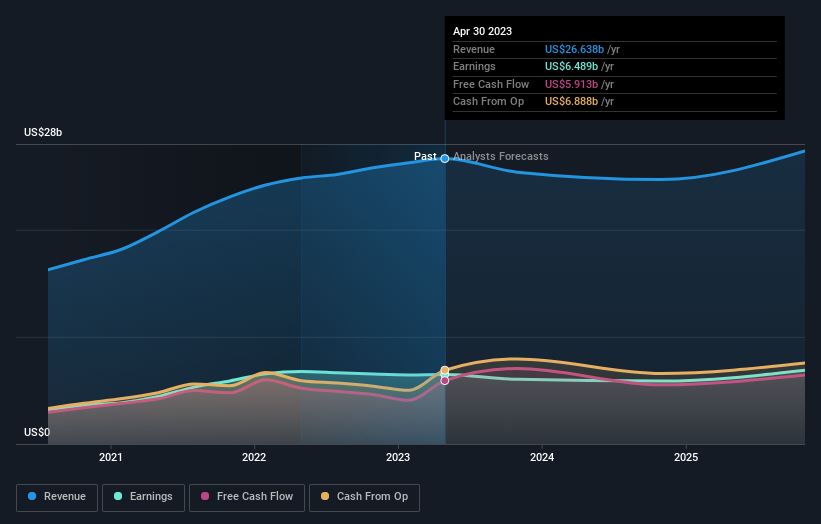Click the Earnings row label in tooltip
Viewport: 821px width, 524px height.
(474, 66)
